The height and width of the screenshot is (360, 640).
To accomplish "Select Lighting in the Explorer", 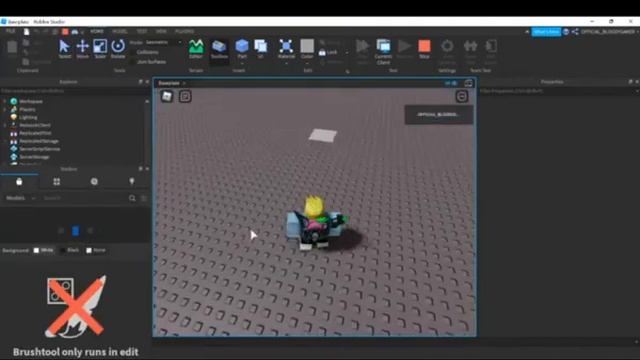I will click(x=28, y=117).
